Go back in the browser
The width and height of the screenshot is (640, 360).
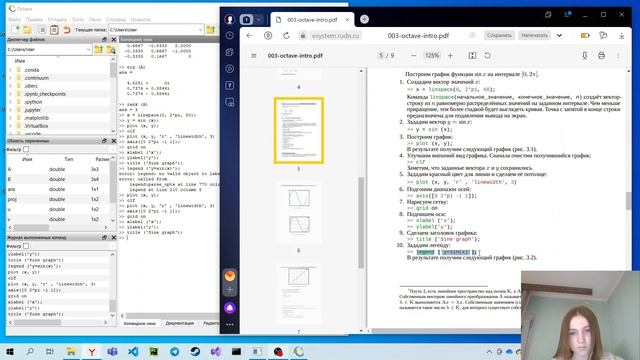click(x=249, y=36)
